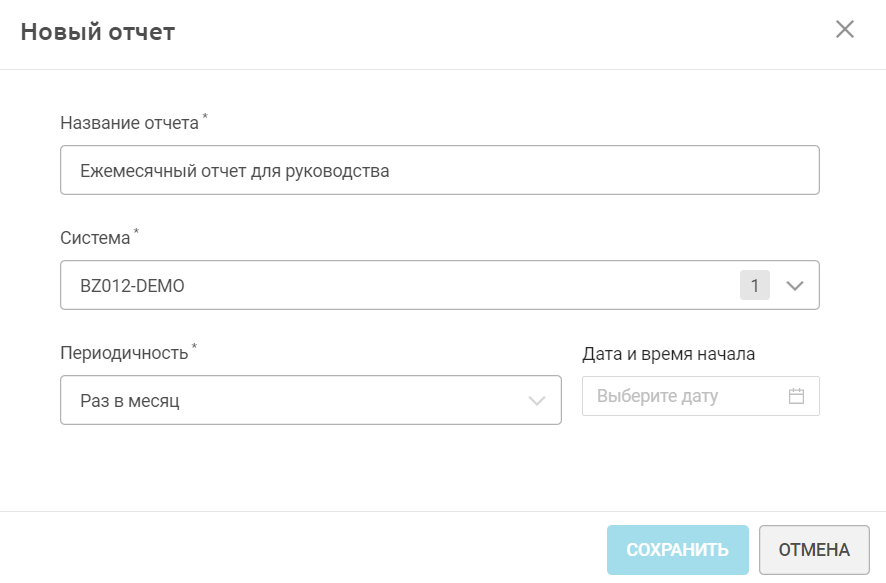This screenshot has width=886, height=583.
Task: Click the "Новый отчет" dialog title
Action: coord(98,31)
